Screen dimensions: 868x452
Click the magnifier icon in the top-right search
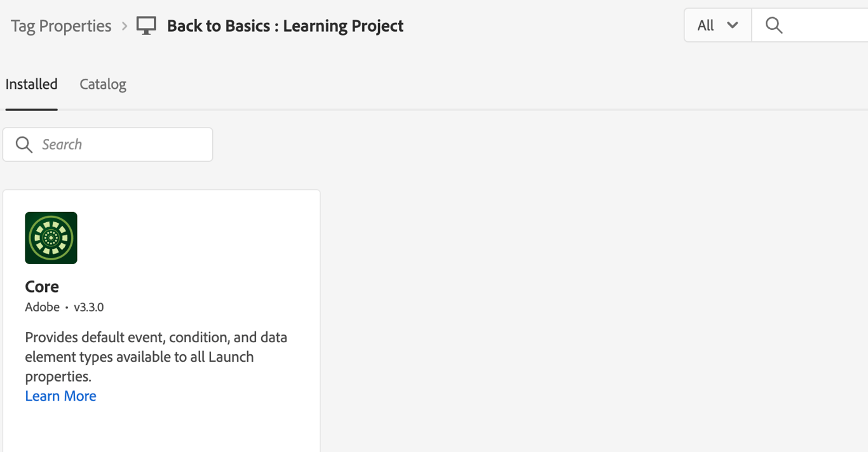[773, 25]
